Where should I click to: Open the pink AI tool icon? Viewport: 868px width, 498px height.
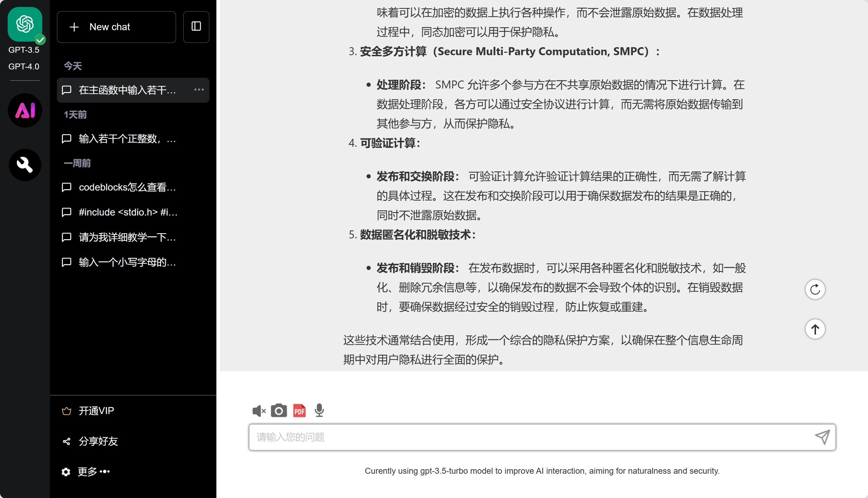(x=25, y=110)
